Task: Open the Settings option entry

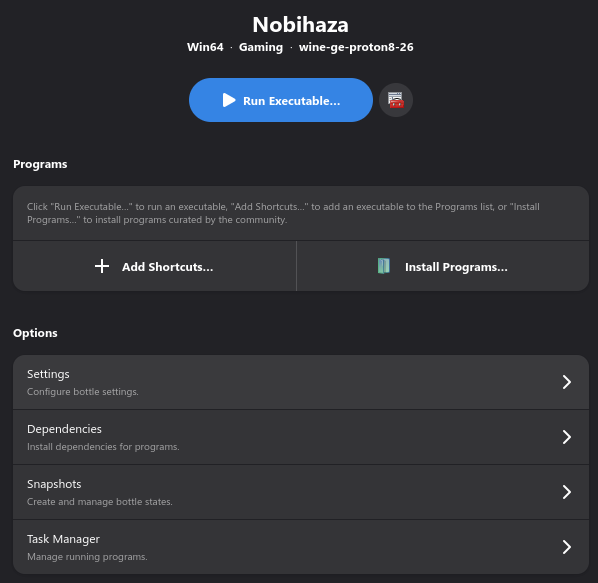Action: (x=301, y=382)
